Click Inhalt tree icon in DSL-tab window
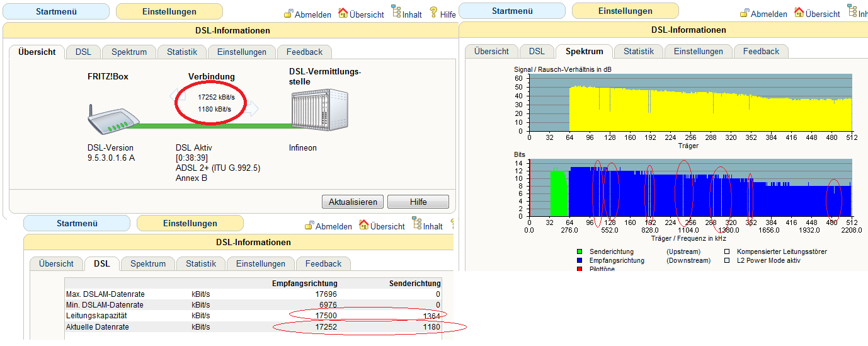Screen dimensions: 868x346 point(417,223)
